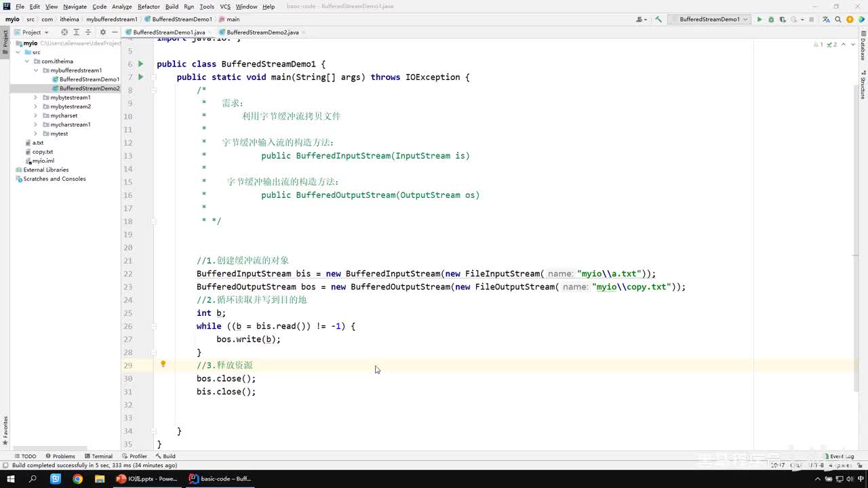Screen dimensions: 868x488
Task: Launch Google Chrome from the taskbar
Action: click(x=77, y=479)
